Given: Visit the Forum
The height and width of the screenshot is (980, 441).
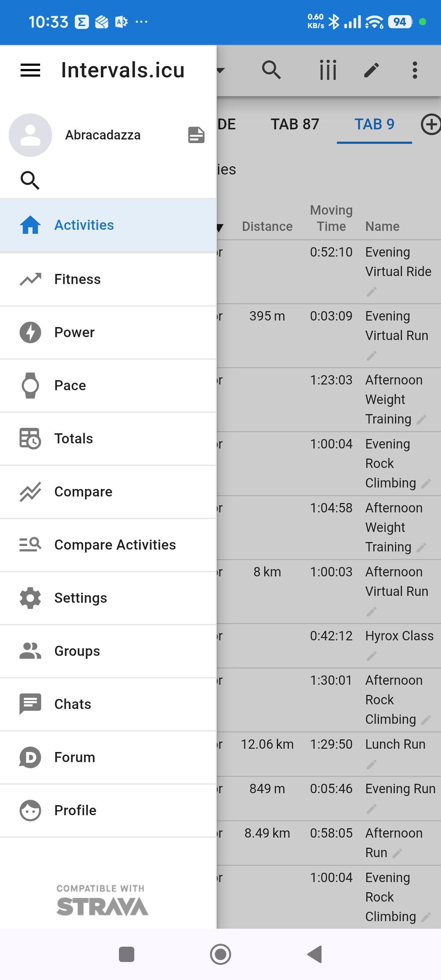Looking at the screenshot, I should point(74,757).
